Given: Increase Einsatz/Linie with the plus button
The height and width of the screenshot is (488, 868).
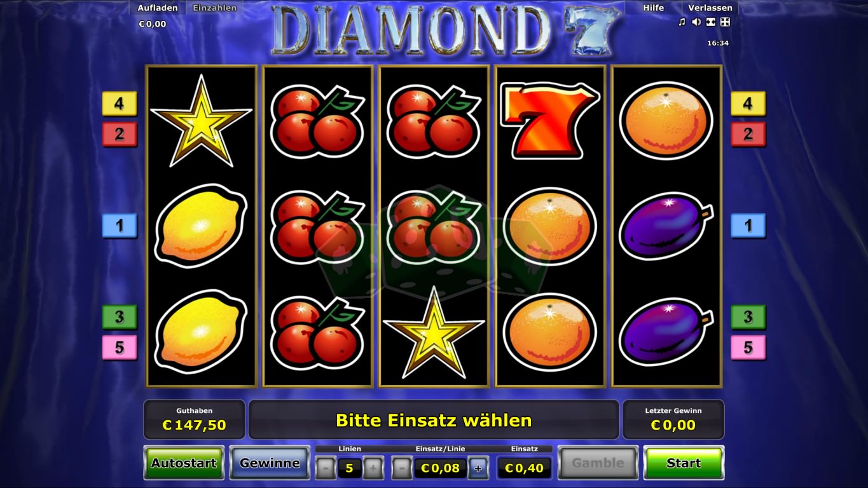Looking at the screenshot, I should coord(478,468).
